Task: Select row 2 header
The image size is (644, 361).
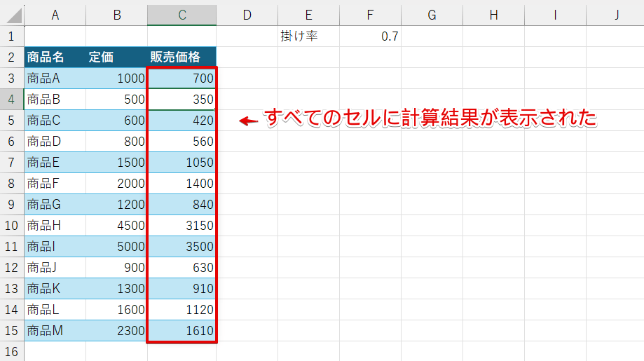Action: coord(12,57)
